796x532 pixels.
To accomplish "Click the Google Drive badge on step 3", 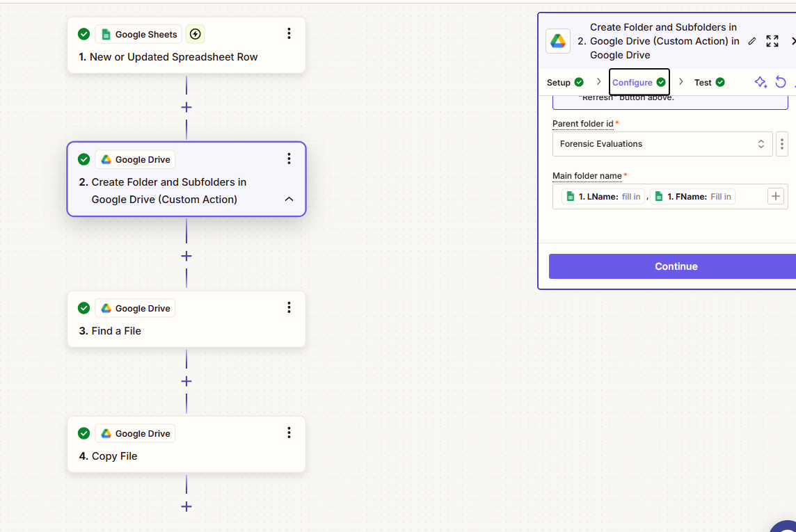I will click(x=136, y=308).
